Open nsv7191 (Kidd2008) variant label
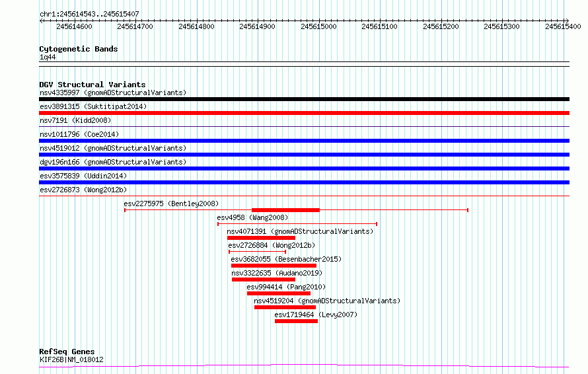Viewport: 588px width, 374px height. pyautogui.click(x=75, y=120)
